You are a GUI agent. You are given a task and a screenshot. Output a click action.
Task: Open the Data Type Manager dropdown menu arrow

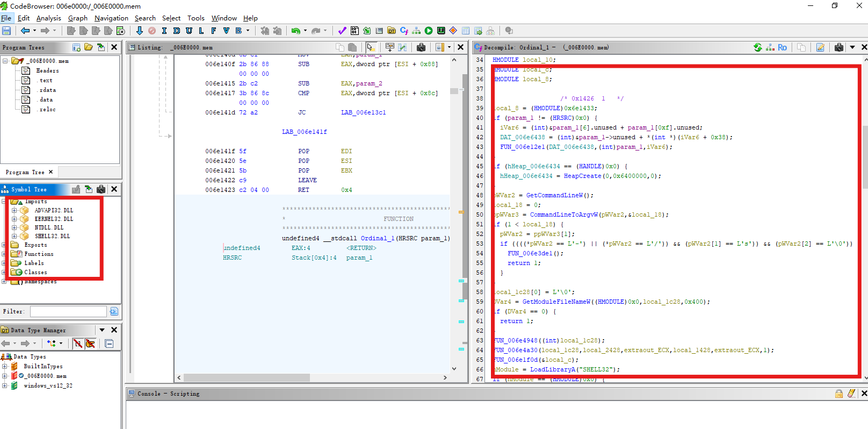click(x=102, y=330)
